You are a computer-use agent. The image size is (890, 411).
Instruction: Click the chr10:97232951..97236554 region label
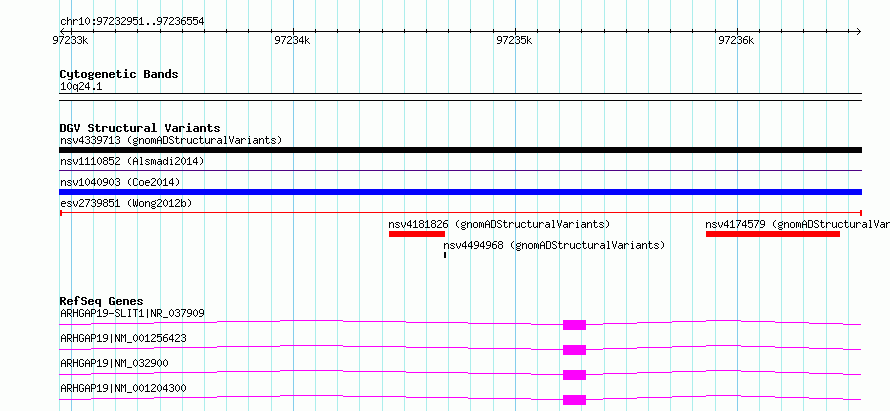point(132,22)
